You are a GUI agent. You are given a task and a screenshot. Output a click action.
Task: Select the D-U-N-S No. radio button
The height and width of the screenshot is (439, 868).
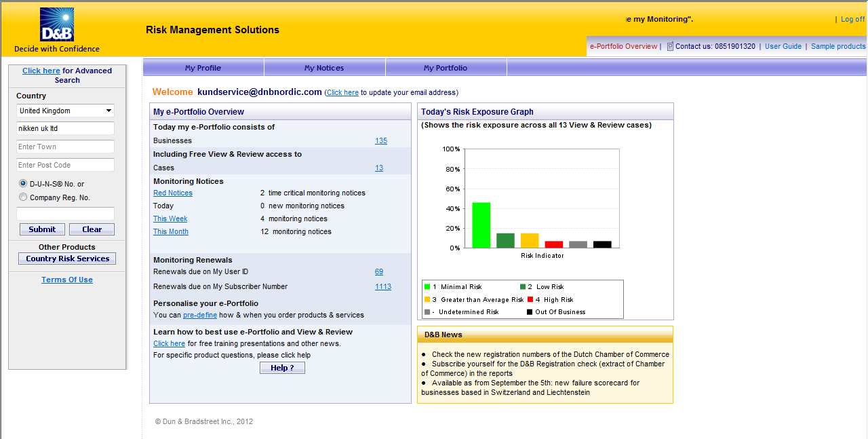point(23,183)
